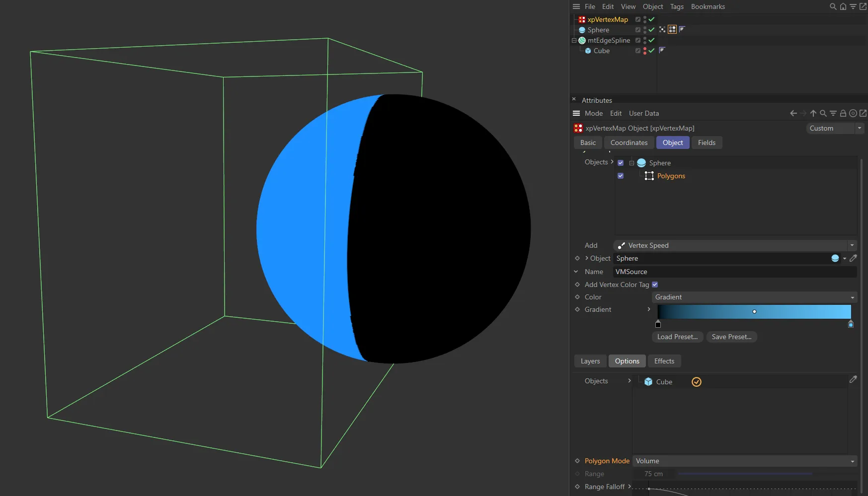Open the Vertex Speed add dropdown
Screen dimensions: 868x496
(852, 245)
